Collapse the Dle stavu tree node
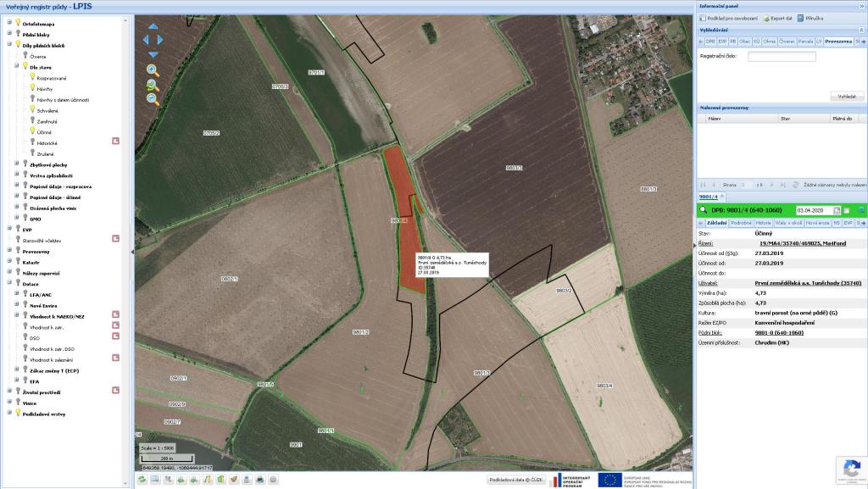The height and width of the screenshot is (489, 868). coord(16,67)
